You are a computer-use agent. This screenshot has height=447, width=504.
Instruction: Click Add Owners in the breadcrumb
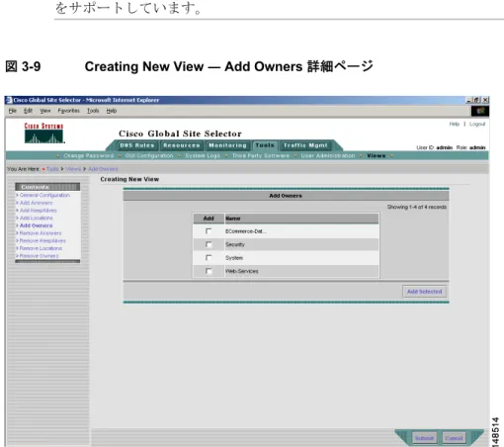pos(103,169)
